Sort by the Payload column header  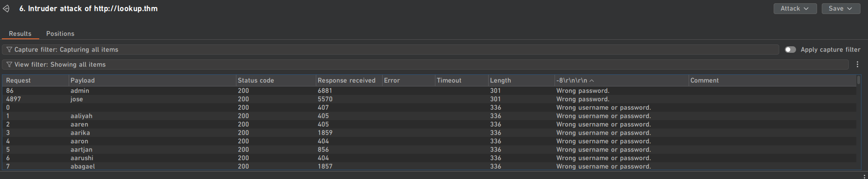(x=152, y=80)
